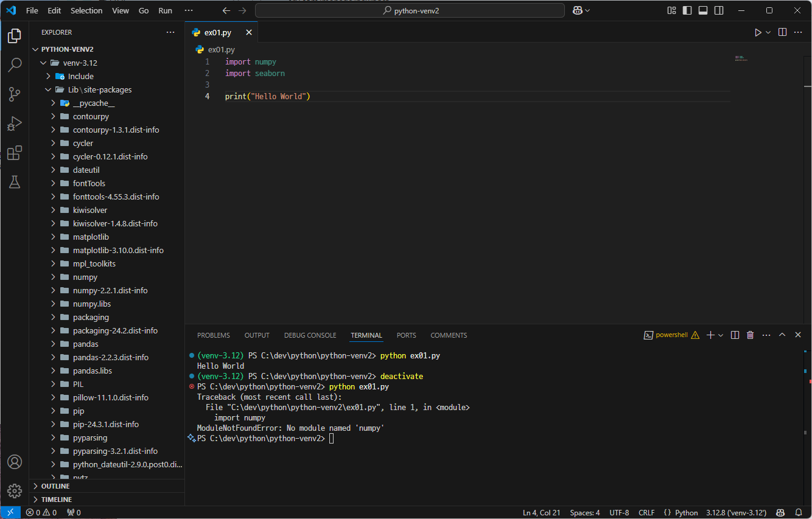Click the python-venv2 command center search box

(x=410, y=10)
